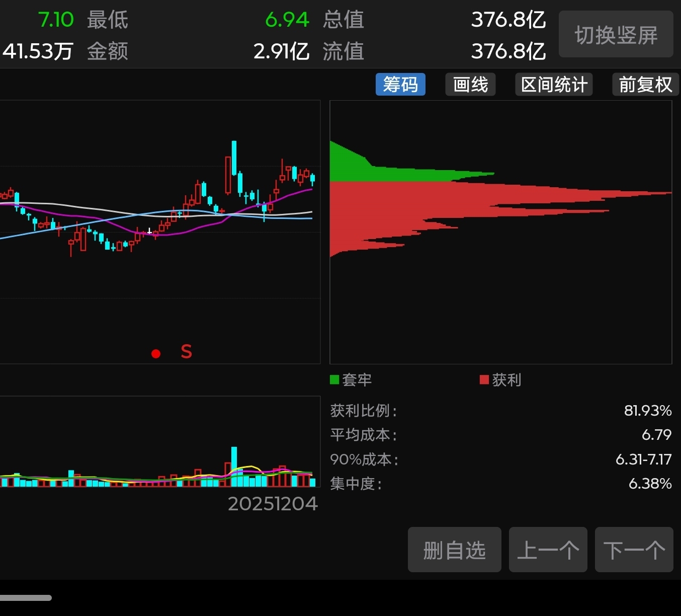Click the green 套牢 legend swatch
Viewport: 681px width, 616px height.
[x=334, y=379]
